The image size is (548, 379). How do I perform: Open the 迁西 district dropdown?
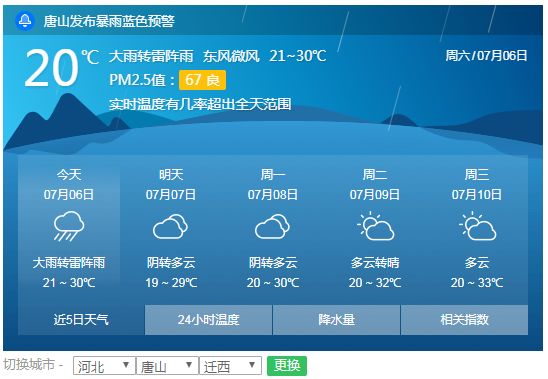pos(230,366)
